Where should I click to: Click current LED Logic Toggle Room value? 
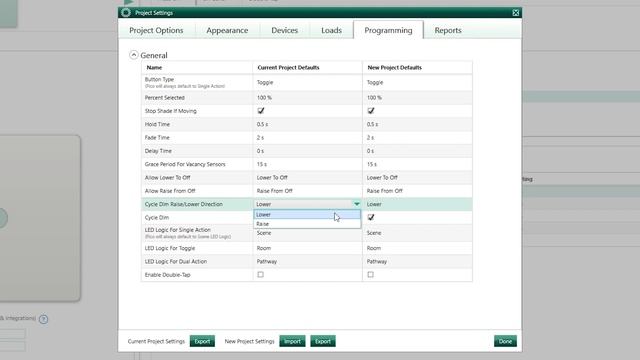point(264,248)
